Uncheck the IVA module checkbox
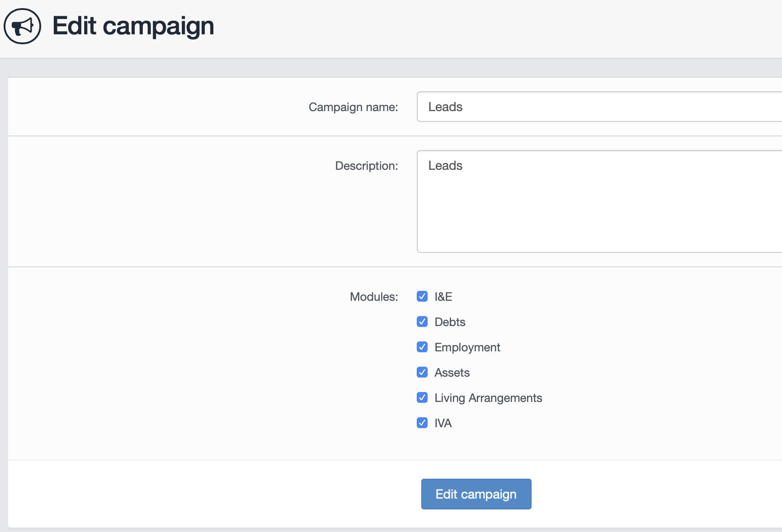 tap(422, 423)
